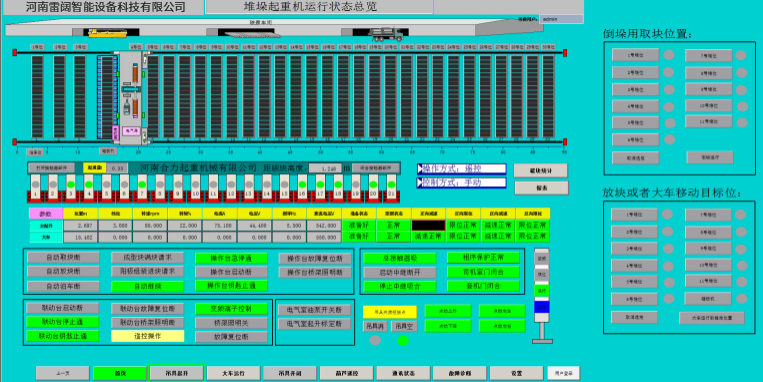Viewport: 763px width, 382px height.
Task: Click the 距碳块高度 value field
Action: [325, 168]
